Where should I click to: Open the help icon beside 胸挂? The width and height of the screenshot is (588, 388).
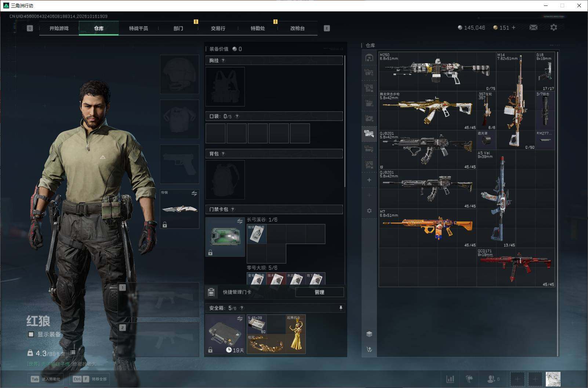click(223, 61)
